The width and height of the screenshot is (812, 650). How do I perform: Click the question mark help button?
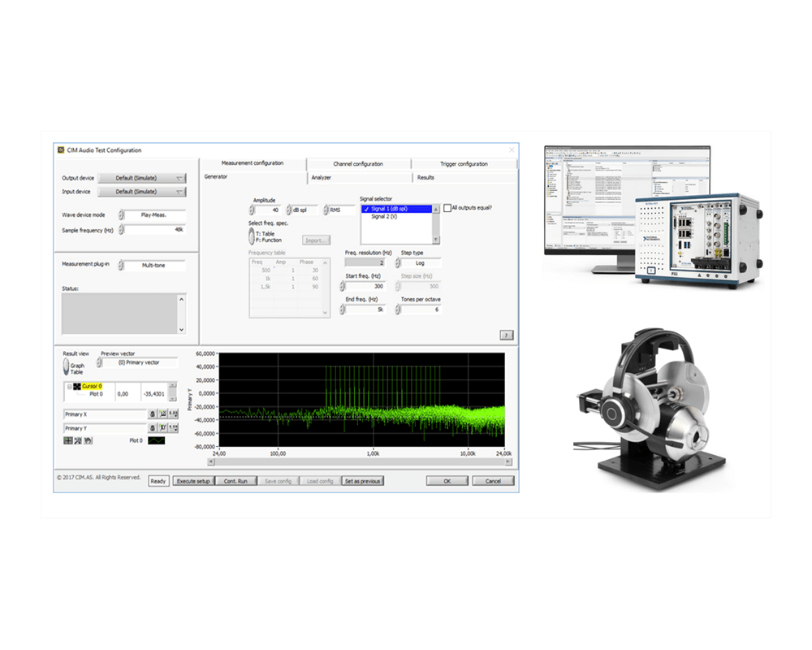point(506,335)
